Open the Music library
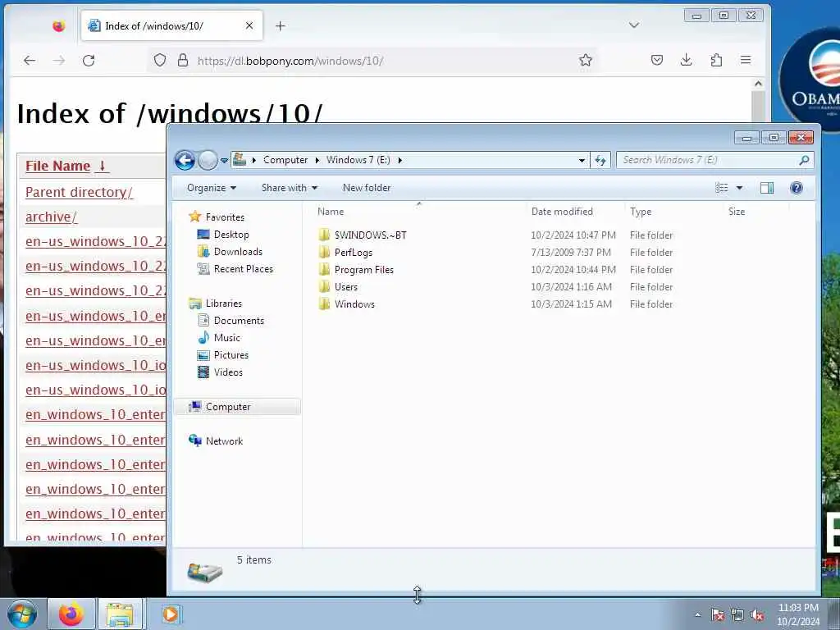Image resolution: width=840 pixels, height=630 pixels. [227, 337]
